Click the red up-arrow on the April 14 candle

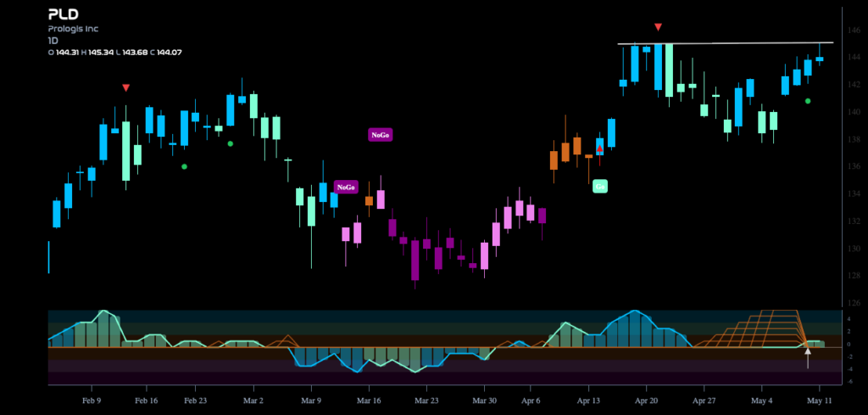(599, 148)
